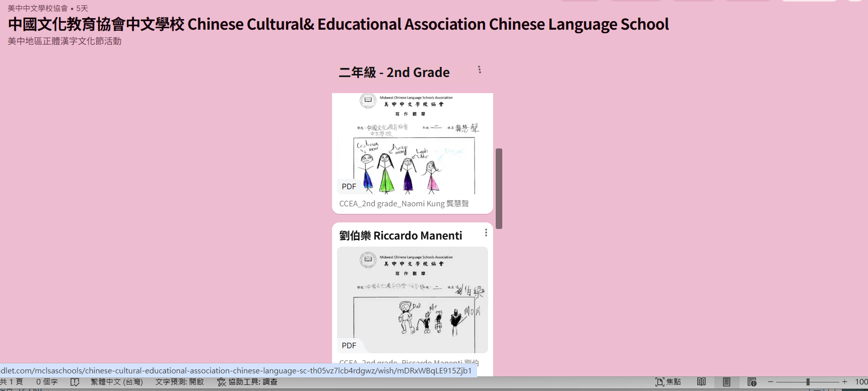
Task: Switch to Read Mode view icon
Action: coord(701,382)
